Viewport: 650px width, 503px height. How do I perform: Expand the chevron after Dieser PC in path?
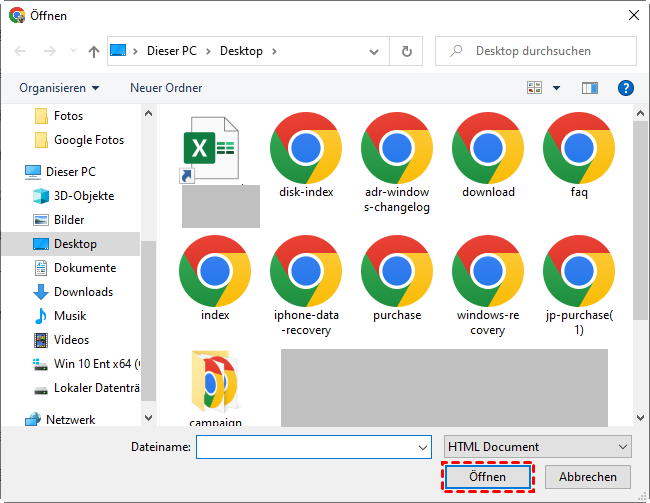coord(208,51)
